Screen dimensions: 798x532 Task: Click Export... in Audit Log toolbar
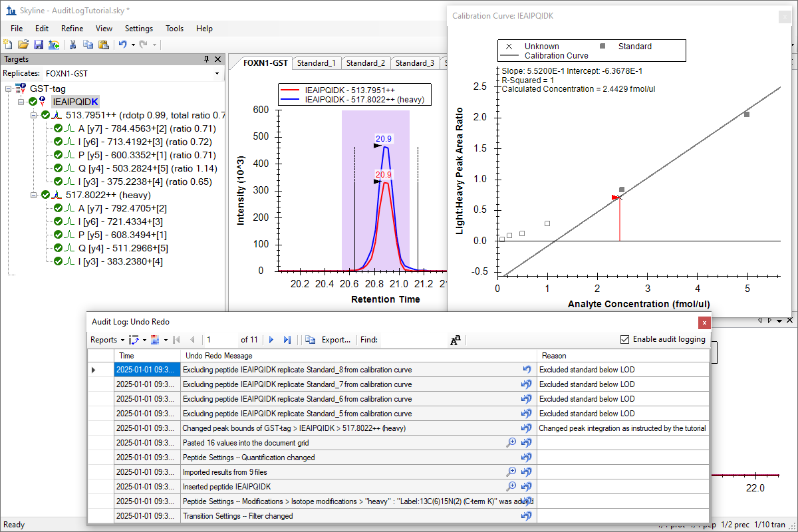[336, 340]
